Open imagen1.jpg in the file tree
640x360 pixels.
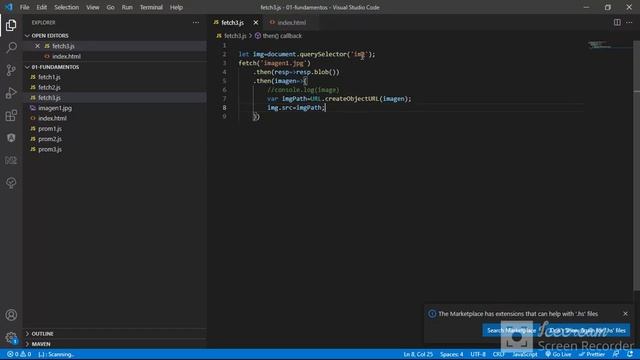55,108
